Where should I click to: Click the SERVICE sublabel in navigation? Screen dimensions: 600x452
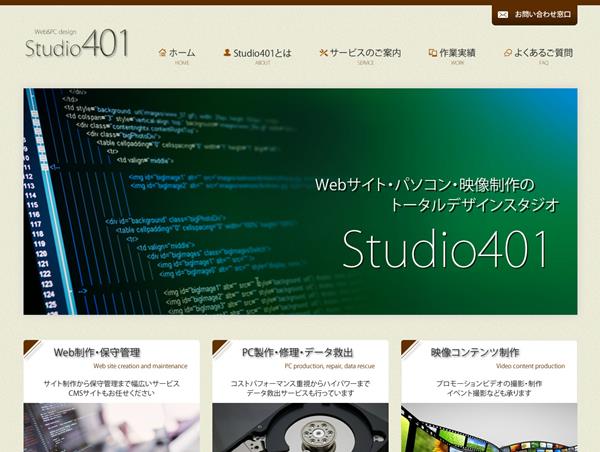(x=365, y=63)
